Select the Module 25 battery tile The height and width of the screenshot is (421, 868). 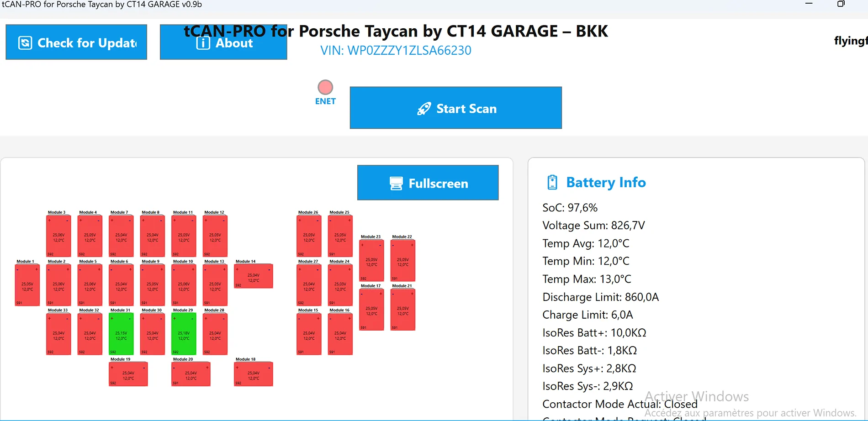pyautogui.click(x=340, y=236)
